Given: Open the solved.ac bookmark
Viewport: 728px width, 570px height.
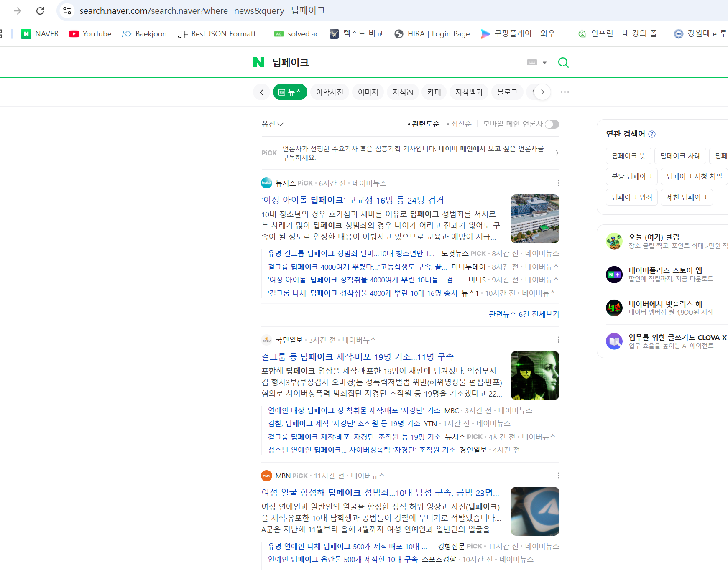Looking at the screenshot, I should click(x=296, y=34).
